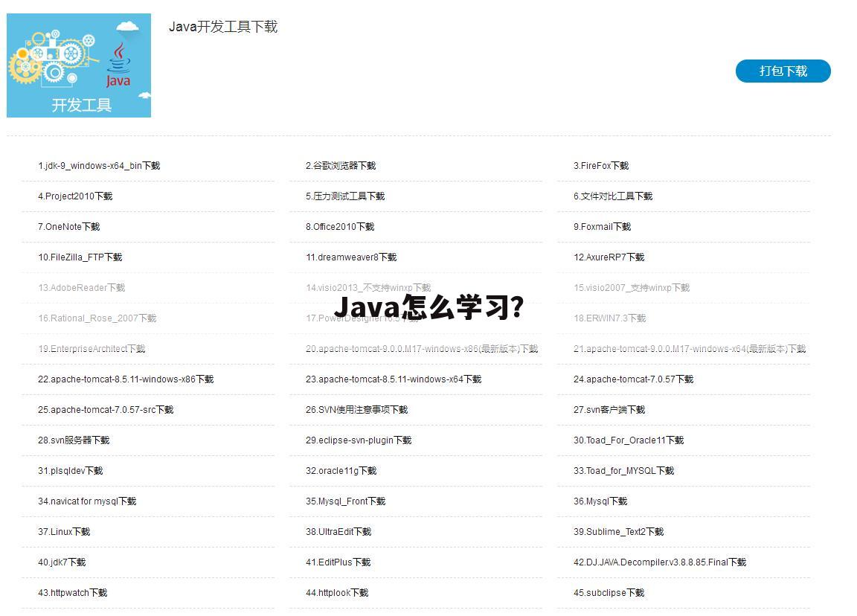
Task: Open 15.visio2007_支持winxp下载 link
Action: point(632,288)
